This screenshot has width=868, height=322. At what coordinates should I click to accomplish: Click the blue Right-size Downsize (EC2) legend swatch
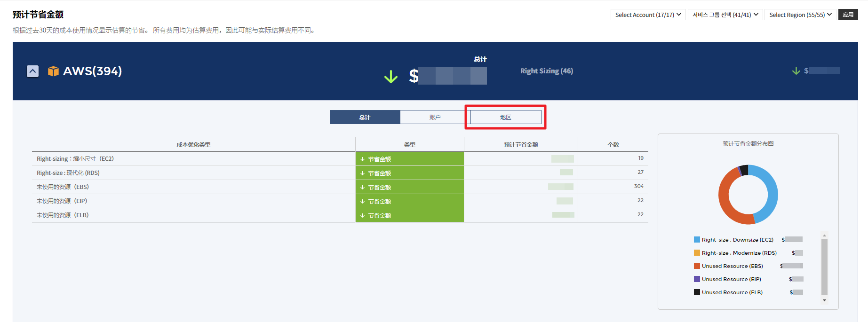tap(697, 240)
